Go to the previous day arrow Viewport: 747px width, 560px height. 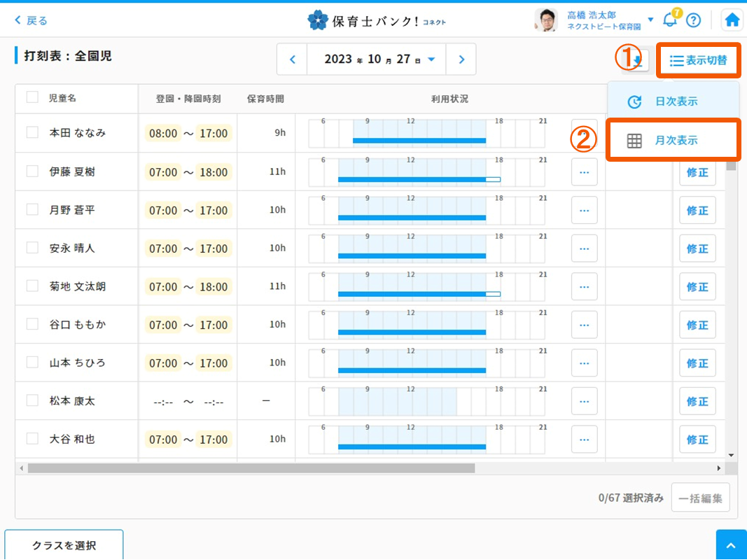[x=293, y=59]
